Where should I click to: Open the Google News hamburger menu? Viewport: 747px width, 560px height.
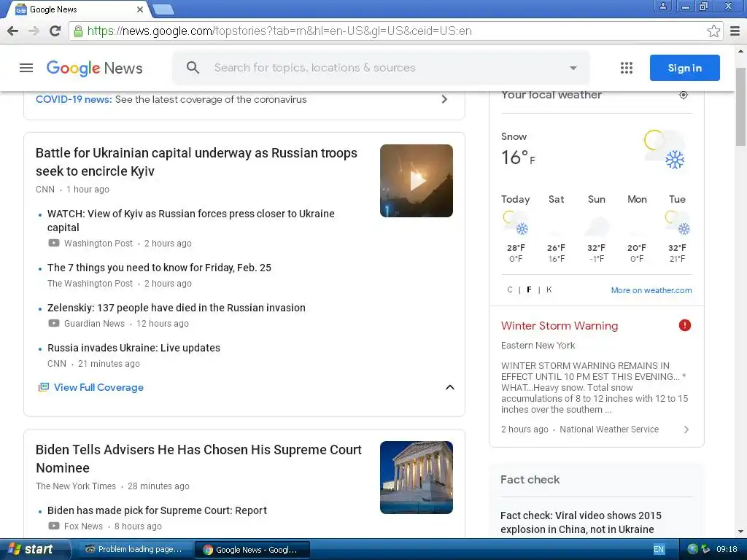click(26, 68)
